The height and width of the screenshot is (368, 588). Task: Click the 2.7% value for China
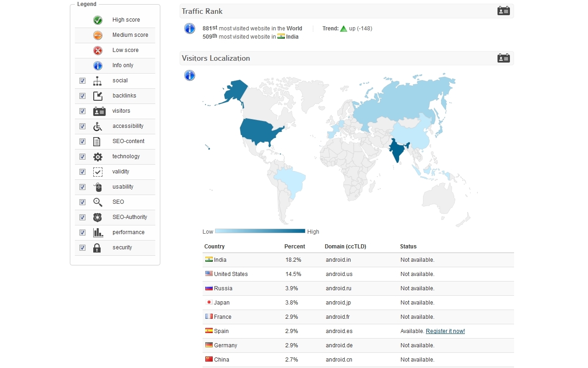tap(292, 360)
